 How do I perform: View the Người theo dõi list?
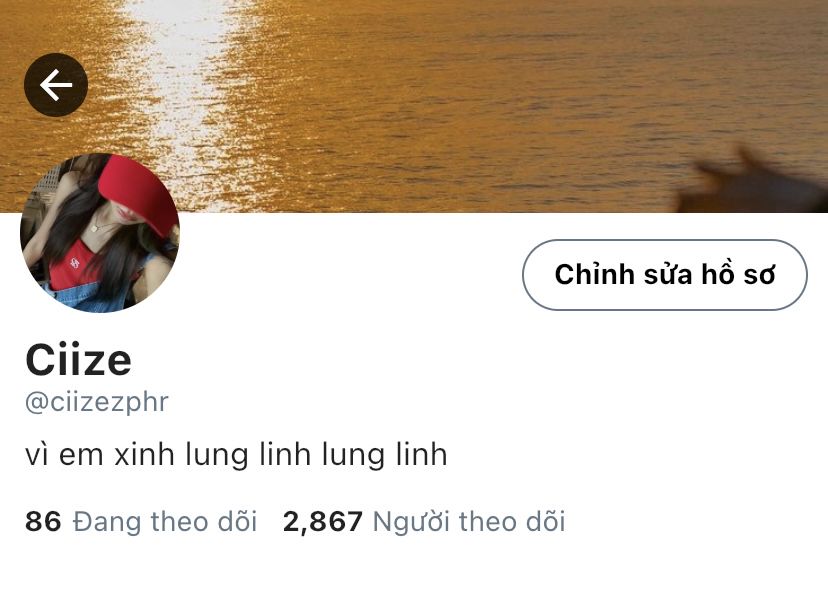pyautogui.click(x=469, y=521)
